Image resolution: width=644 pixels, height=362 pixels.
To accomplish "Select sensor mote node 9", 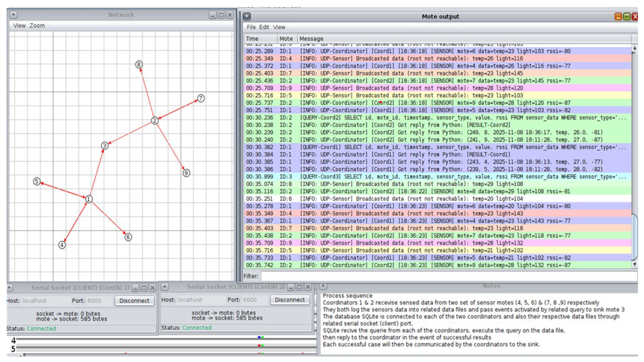I will 186,173.
